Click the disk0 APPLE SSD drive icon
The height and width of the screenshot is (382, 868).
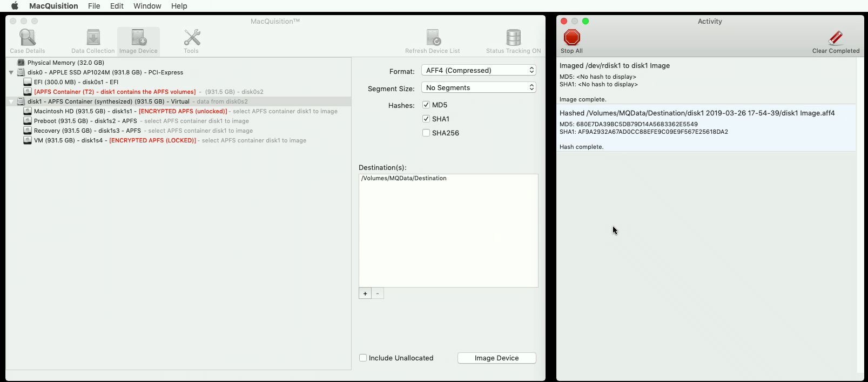(21, 72)
